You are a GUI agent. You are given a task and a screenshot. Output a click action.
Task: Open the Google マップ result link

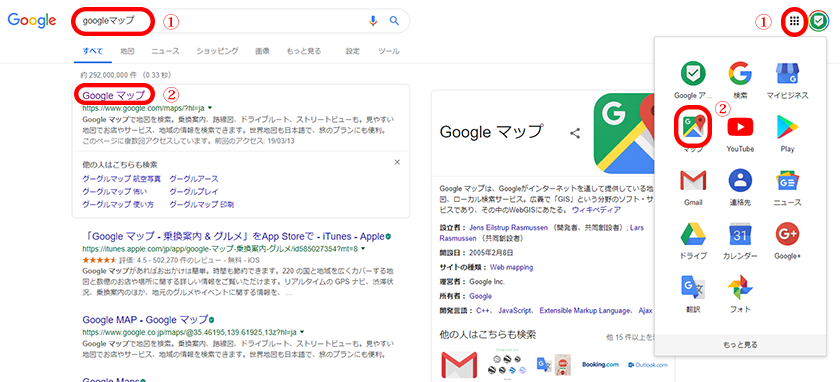[x=114, y=95]
